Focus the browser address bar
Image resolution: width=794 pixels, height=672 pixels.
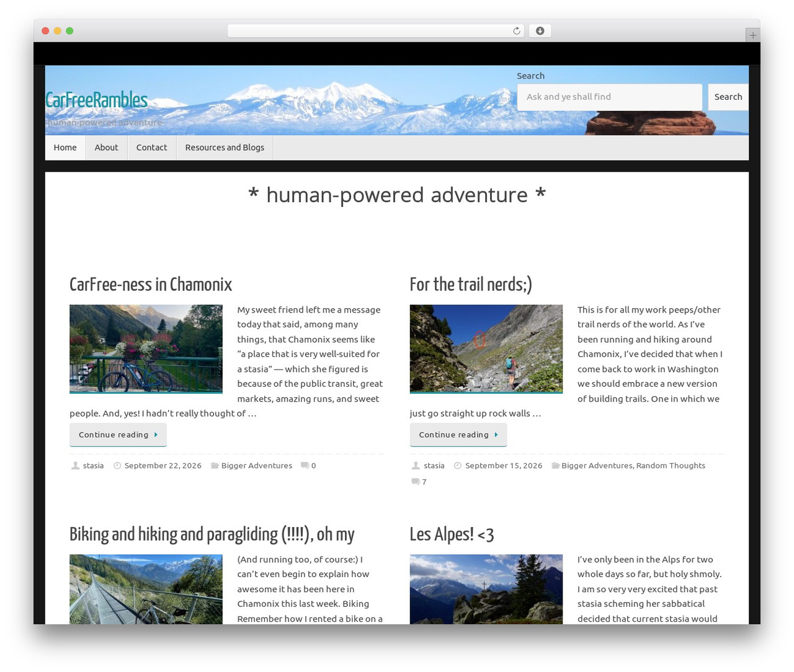tap(375, 31)
